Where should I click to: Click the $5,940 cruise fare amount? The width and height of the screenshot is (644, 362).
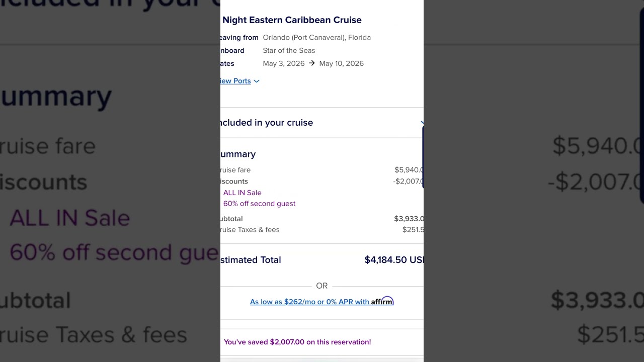[x=409, y=170]
